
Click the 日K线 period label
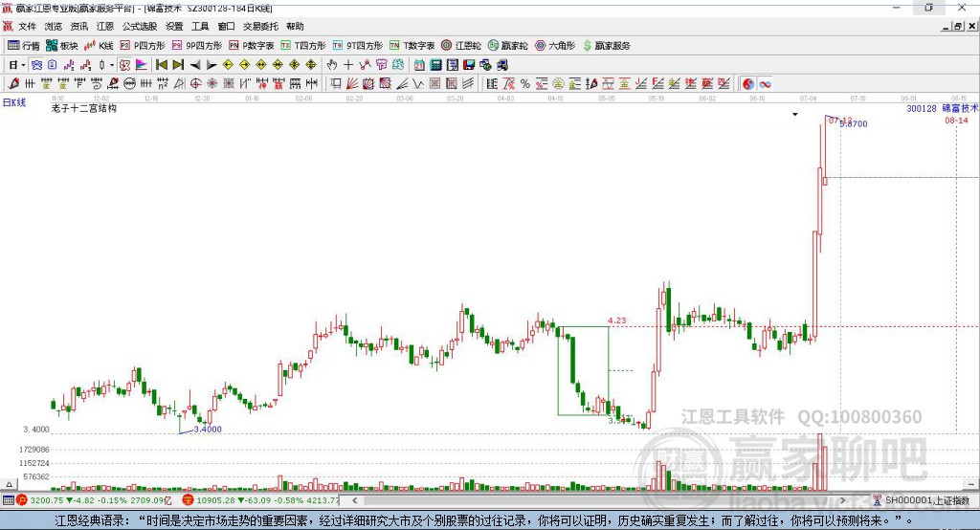[14, 102]
